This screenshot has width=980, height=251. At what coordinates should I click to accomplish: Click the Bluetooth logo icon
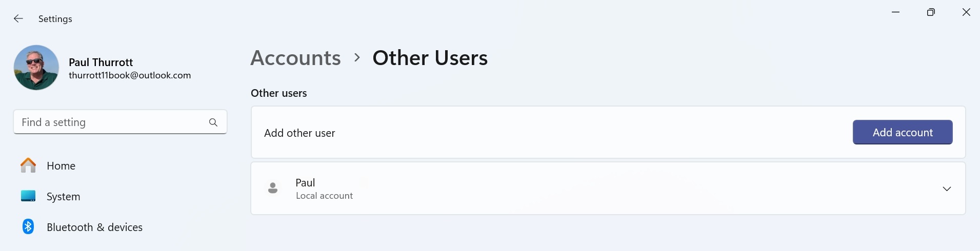coord(28,227)
